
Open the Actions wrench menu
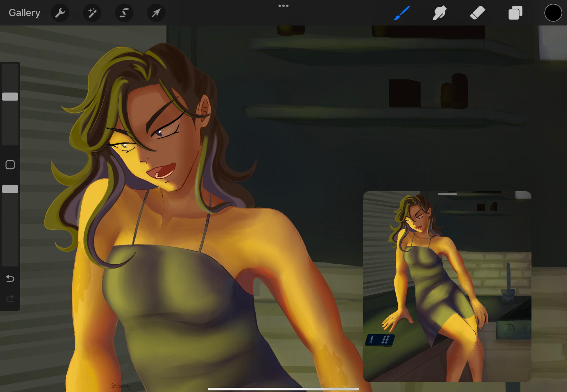pyautogui.click(x=60, y=12)
